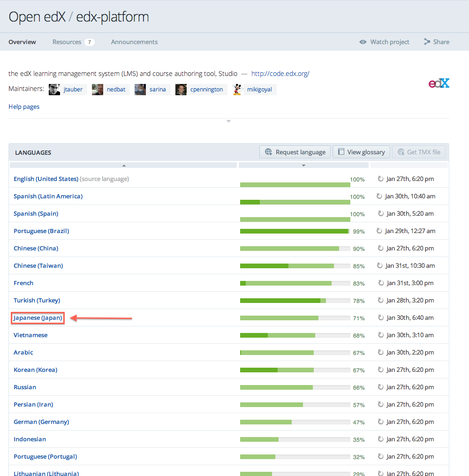The image size is (469, 476).
Task: Click the eye icon beside Watch project
Action: click(363, 42)
